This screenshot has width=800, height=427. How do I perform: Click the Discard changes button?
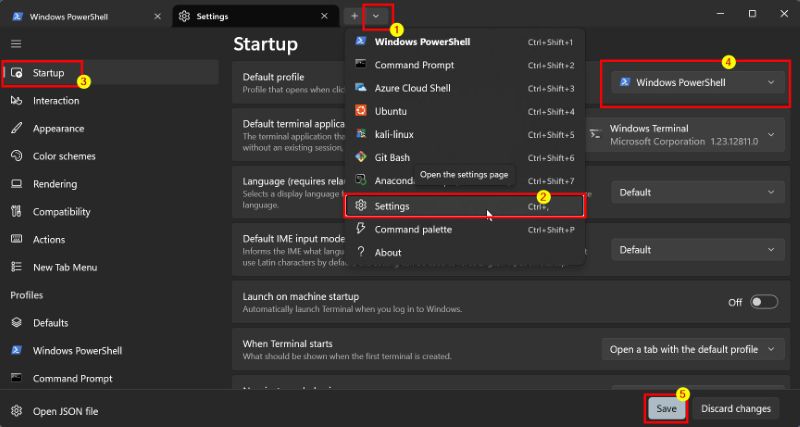click(735, 408)
